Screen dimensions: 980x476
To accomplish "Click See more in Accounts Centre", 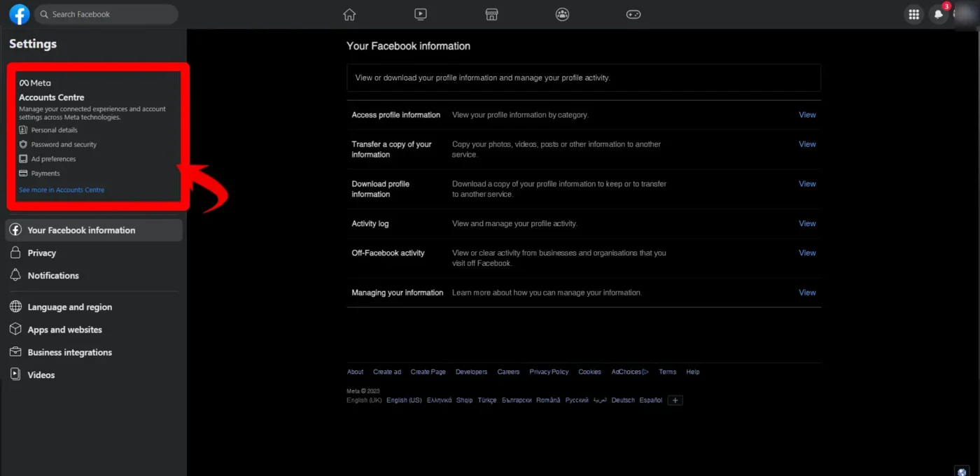I will coord(62,190).
